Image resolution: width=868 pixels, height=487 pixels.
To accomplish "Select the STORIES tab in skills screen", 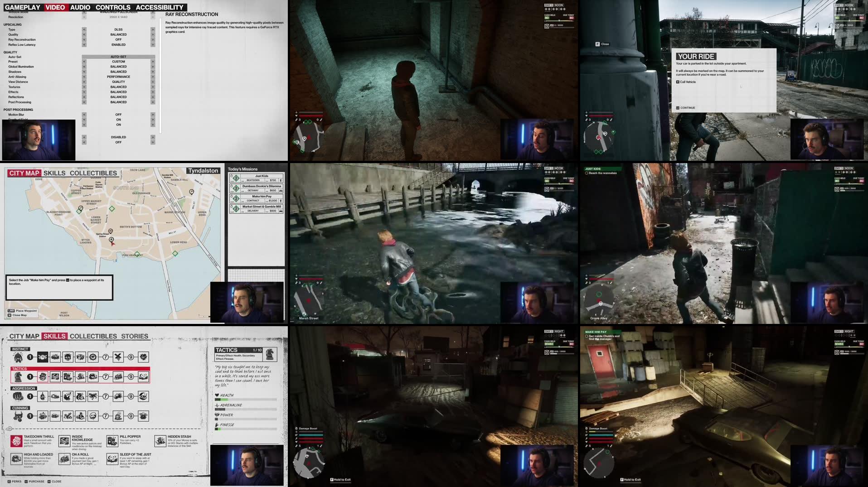I will (x=135, y=336).
